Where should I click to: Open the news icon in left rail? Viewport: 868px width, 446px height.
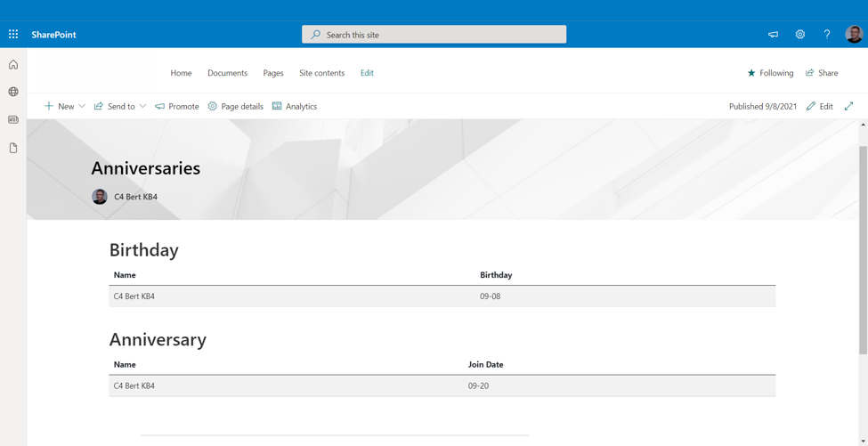tap(13, 119)
